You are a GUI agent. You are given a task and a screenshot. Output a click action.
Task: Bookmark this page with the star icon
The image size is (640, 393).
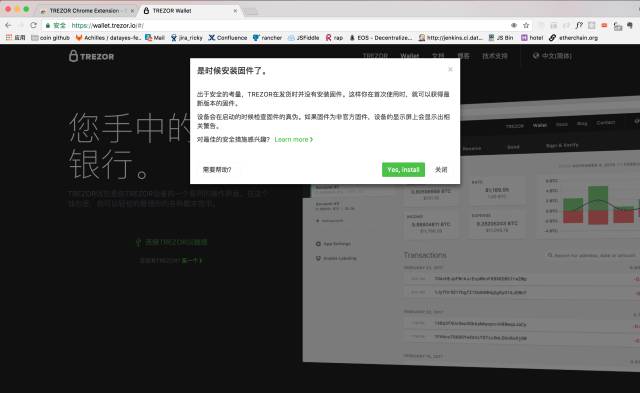click(526, 25)
